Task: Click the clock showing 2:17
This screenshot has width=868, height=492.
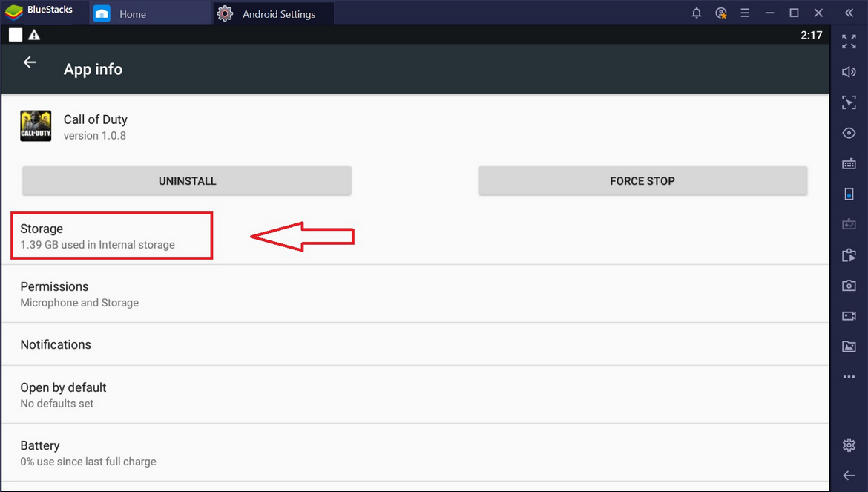Action: coord(811,35)
